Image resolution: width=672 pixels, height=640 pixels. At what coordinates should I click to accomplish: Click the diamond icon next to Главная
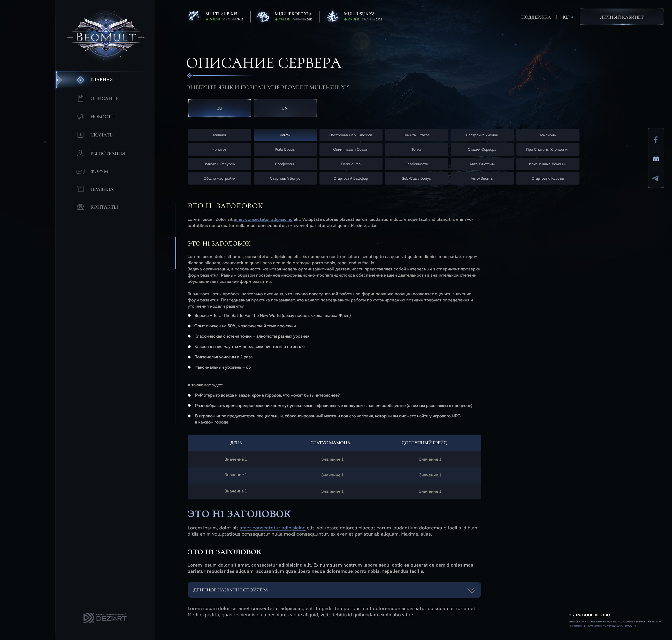(x=80, y=80)
